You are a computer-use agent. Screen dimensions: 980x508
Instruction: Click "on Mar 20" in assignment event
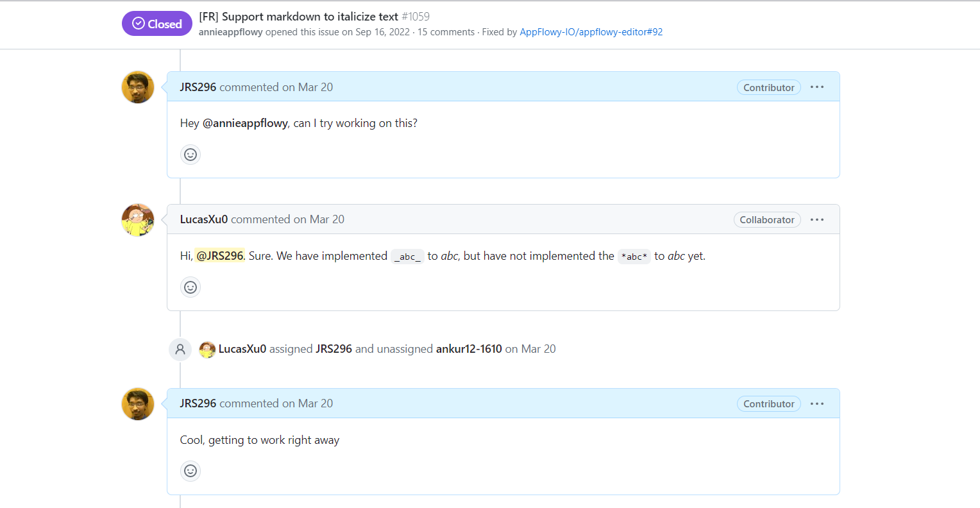[530, 349]
